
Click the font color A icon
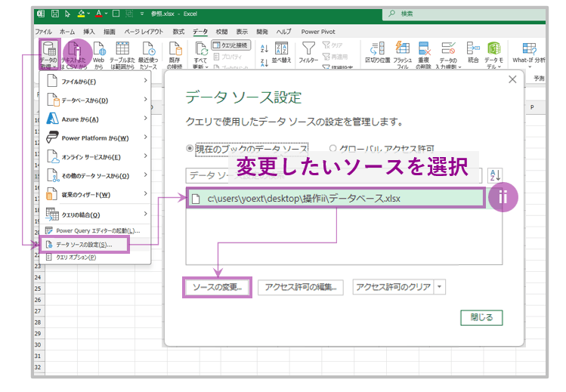[x=99, y=14]
